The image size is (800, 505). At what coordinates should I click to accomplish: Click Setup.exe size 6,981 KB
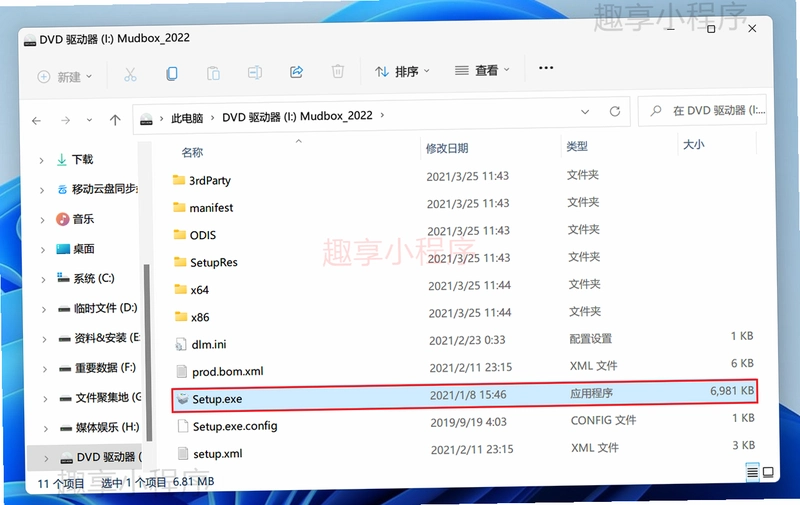coord(732,391)
